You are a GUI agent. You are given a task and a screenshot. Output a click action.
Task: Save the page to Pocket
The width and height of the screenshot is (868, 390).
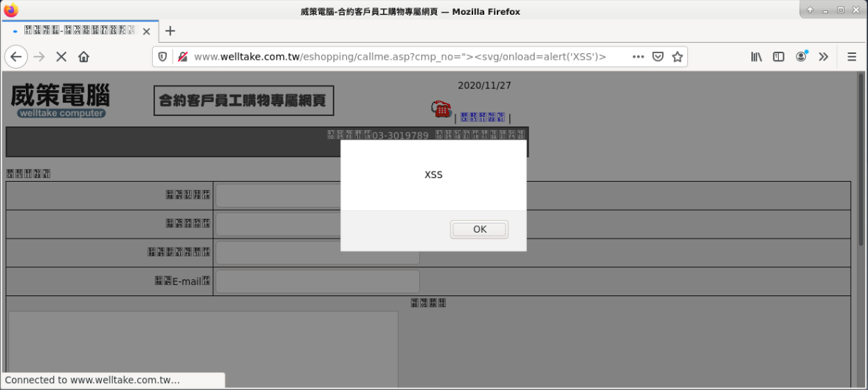coord(657,56)
